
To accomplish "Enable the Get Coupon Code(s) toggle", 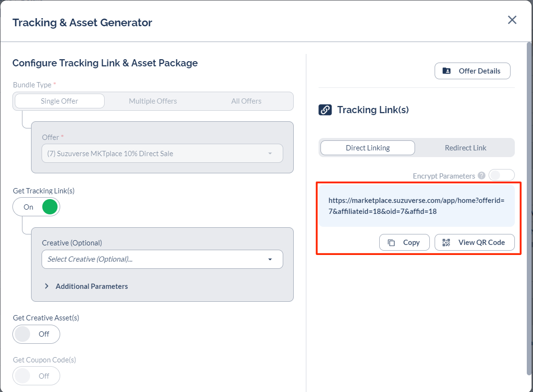I will point(36,376).
